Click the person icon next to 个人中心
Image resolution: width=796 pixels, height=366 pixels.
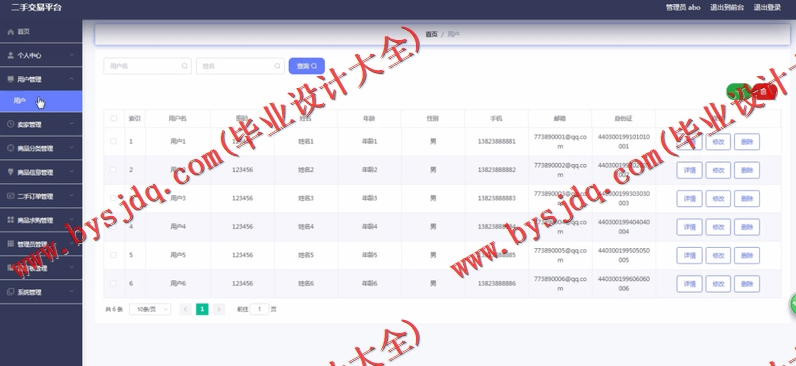point(10,55)
